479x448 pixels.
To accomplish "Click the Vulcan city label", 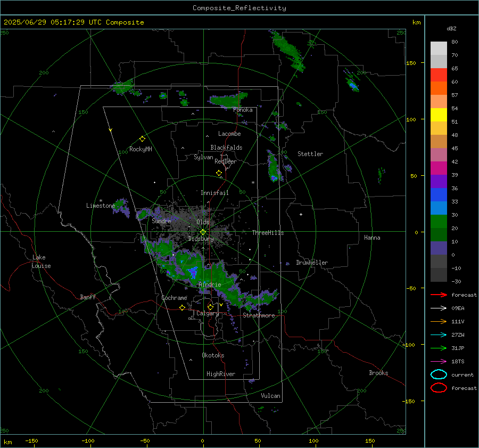I will (x=270, y=396).
